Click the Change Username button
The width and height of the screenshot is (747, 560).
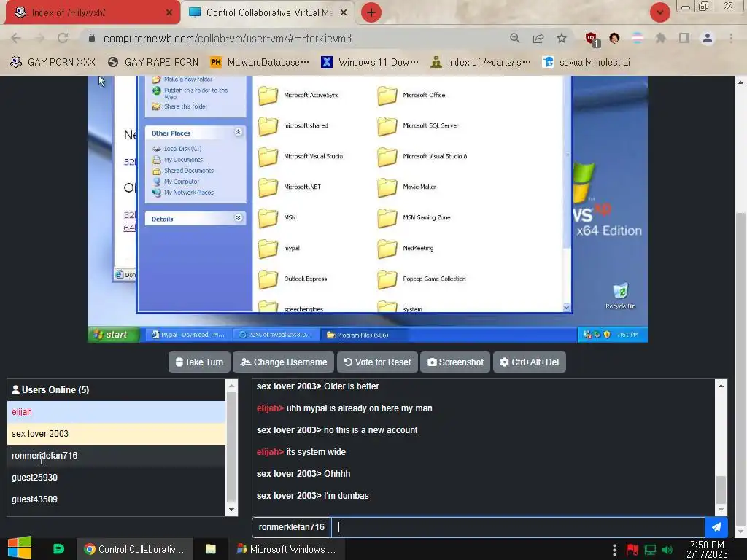(x=284, y=362)
